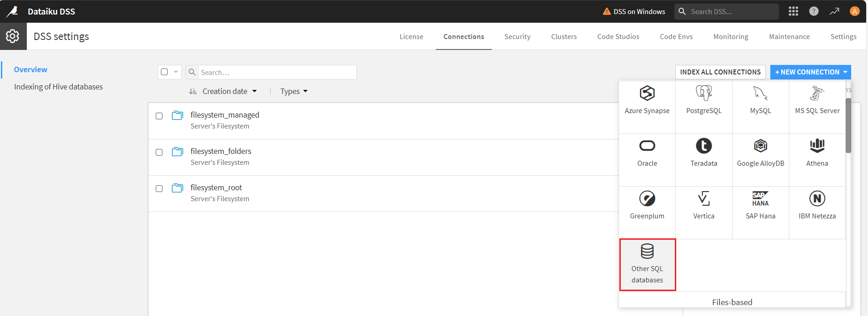Choose Other SQL databases option
Viewport: 868px width, 316px height.
point(647,264)
